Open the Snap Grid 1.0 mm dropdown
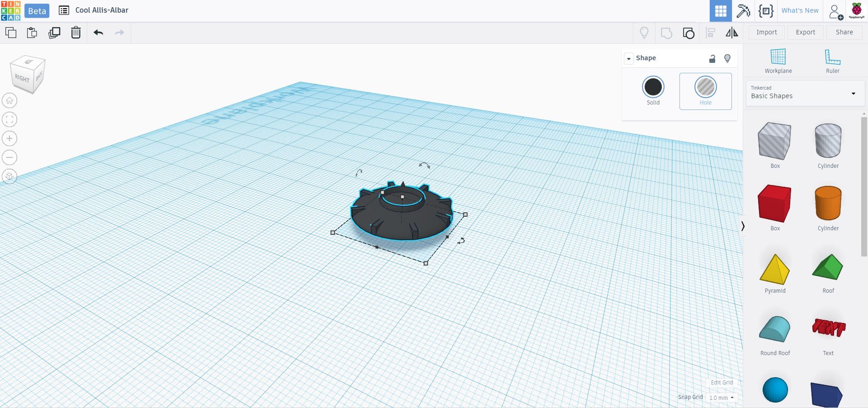Viewport: 868px width, 408px height. pos(721,398)
